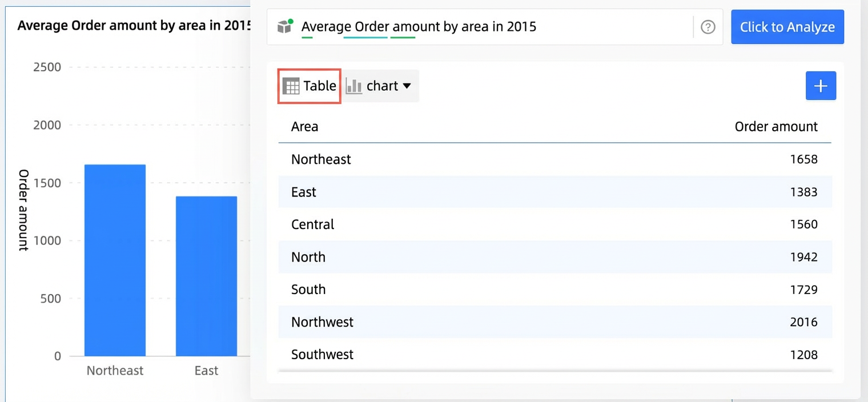Click the value 1729 cell
868x402 pixels.
tap(803, 290)
